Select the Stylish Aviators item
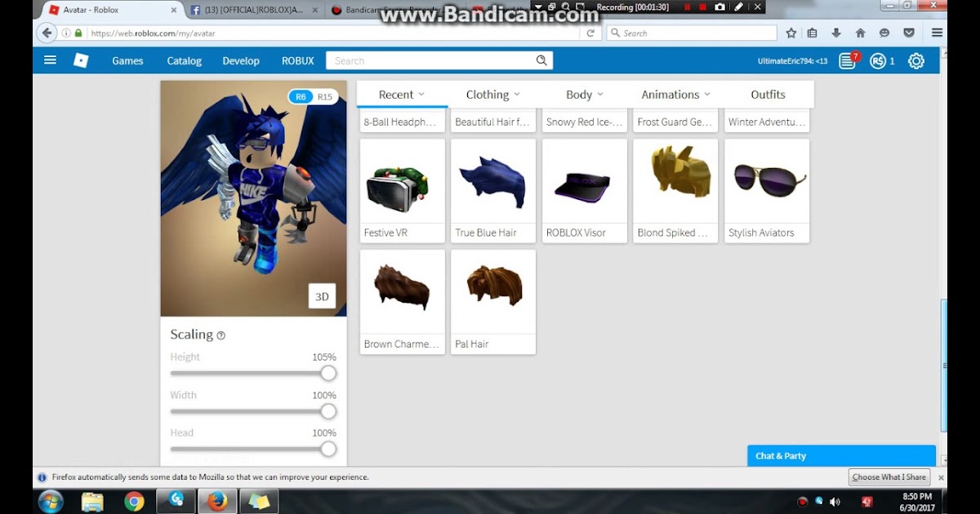 [x=767, y=191]
